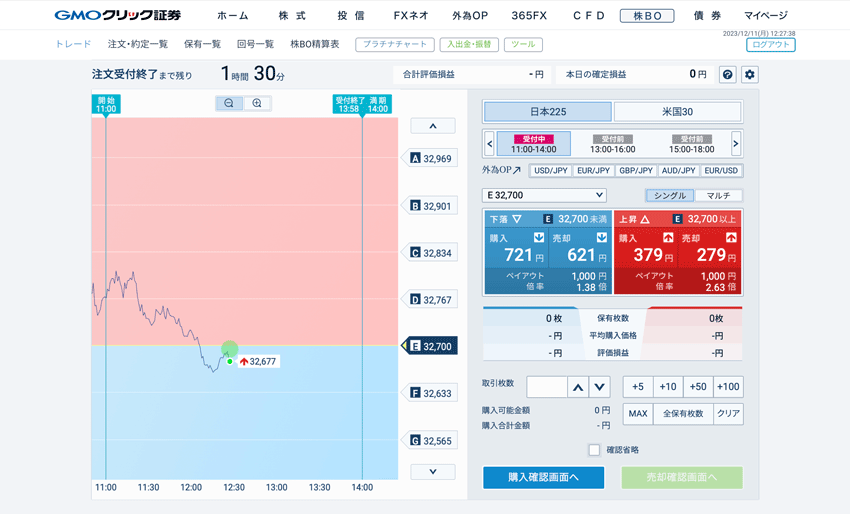Viewport: 850px width, 514px height.
Task: Open GBP/JPY currency option
Action: 636,170
